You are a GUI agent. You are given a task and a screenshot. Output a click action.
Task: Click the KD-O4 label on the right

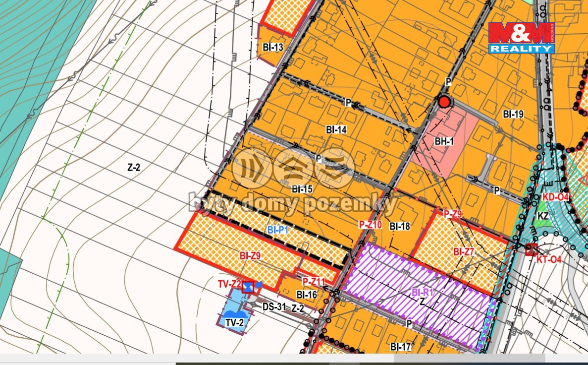point(556,197)
